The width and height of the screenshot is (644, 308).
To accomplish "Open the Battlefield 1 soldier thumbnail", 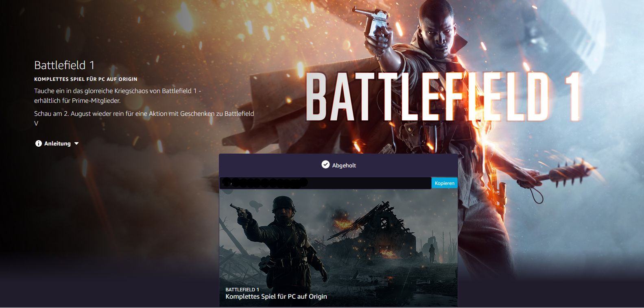I will click(x=338, y=248).
